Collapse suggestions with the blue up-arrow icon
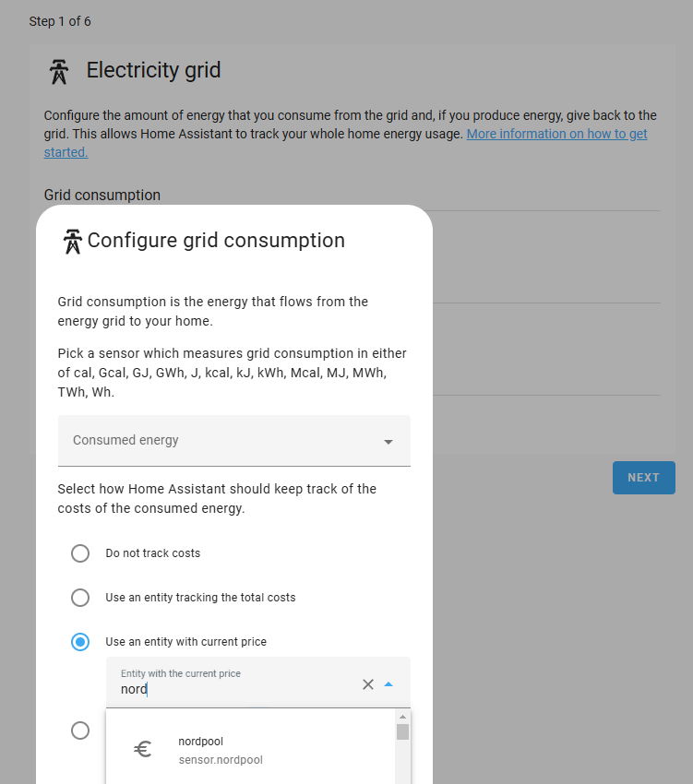Screen dimensions: 693x784 (388, 684)
